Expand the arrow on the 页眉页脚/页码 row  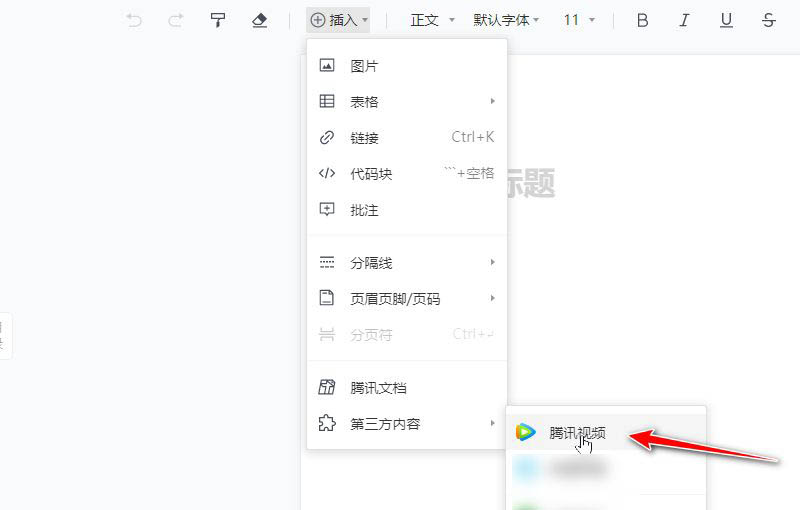(x=492, y=298)
